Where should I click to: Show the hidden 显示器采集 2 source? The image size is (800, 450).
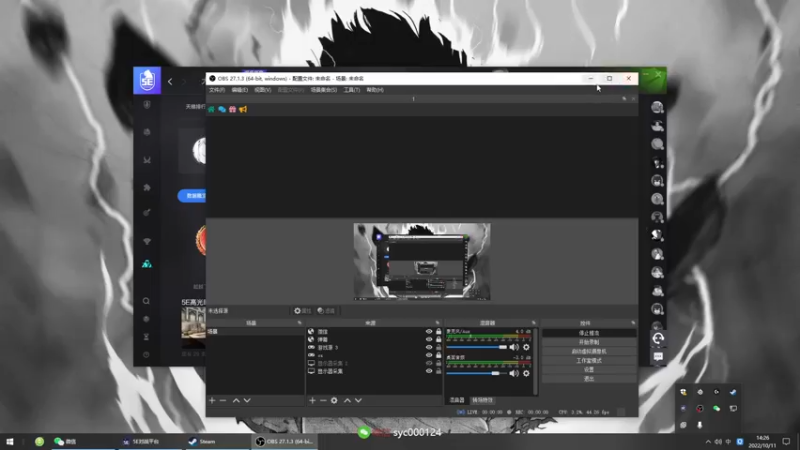(429, 363)
